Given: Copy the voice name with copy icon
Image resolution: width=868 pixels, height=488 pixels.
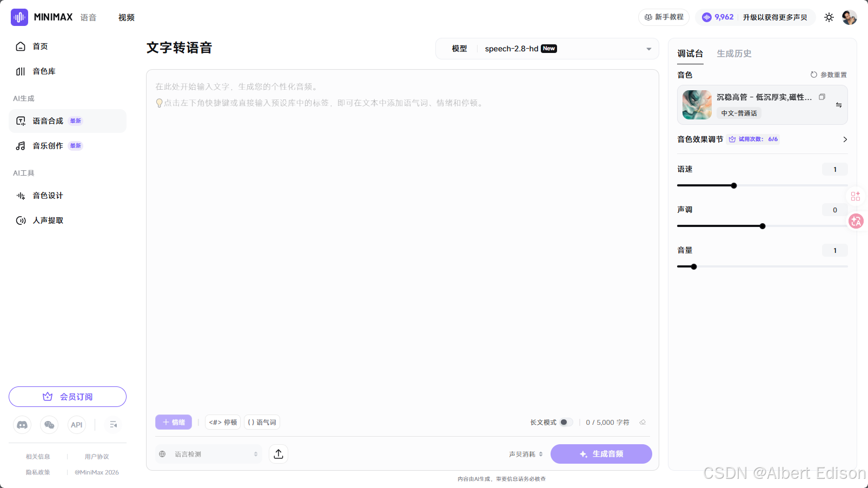Looking at the screenshot, I should click(x=823, y=96).
